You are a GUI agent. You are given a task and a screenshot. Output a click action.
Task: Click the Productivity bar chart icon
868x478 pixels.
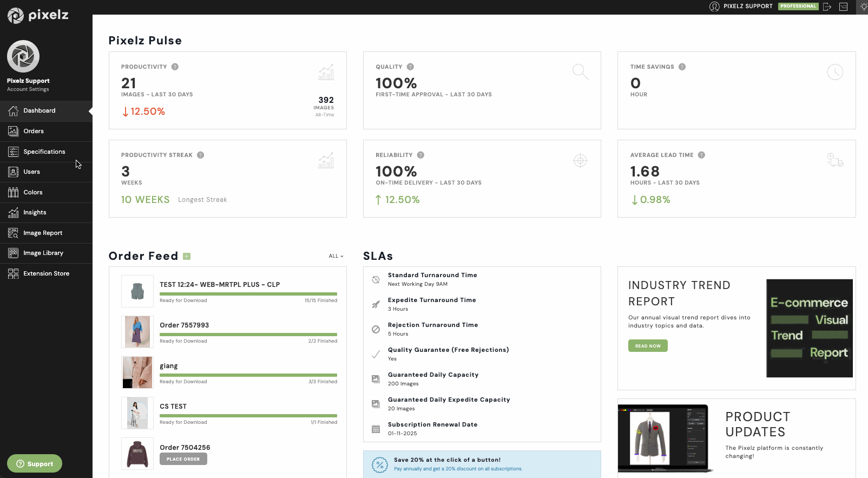click(x=326, y=72)
